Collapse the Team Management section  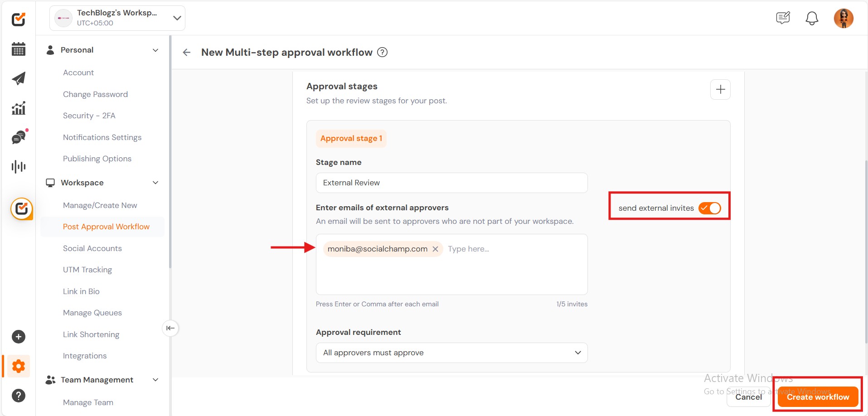[155, 380]
